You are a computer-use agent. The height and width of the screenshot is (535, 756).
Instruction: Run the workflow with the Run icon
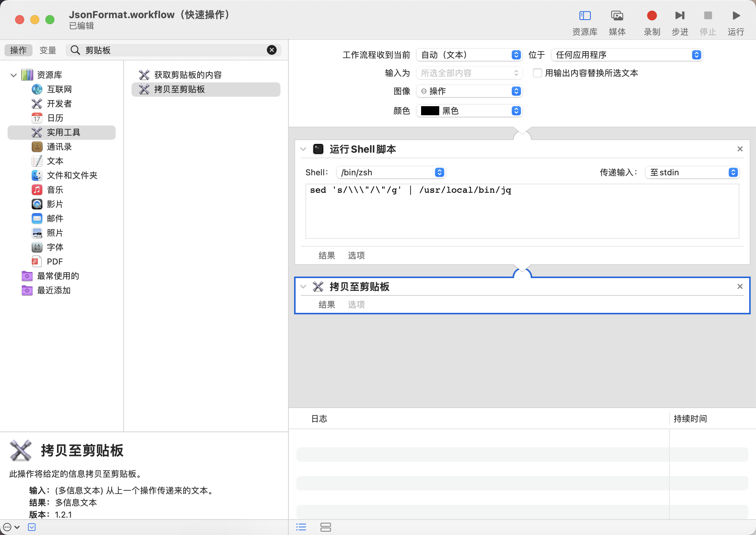(736, 15)
